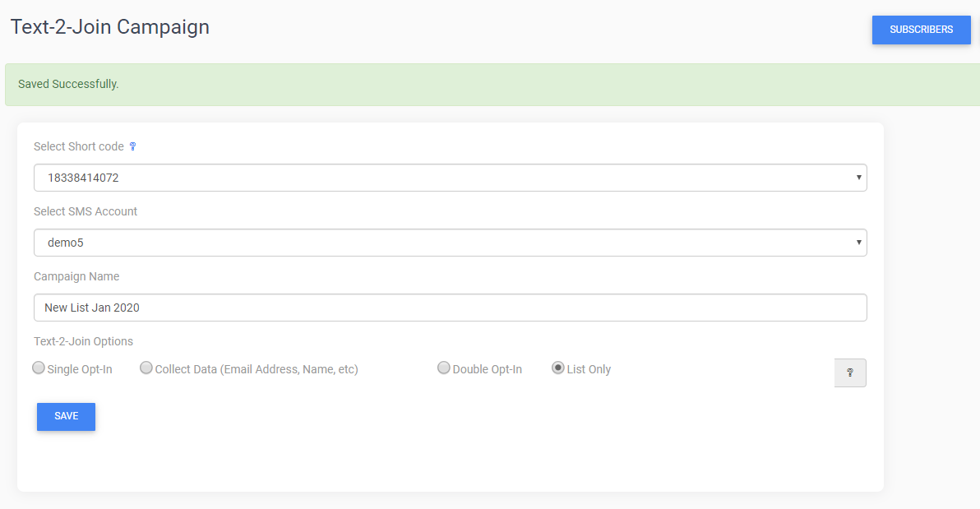This screenshot has height=509, width=980.
Task: Expand the SMS Account dropdown showing demo5
Action: pyautogui.click(x=449, y=243)
